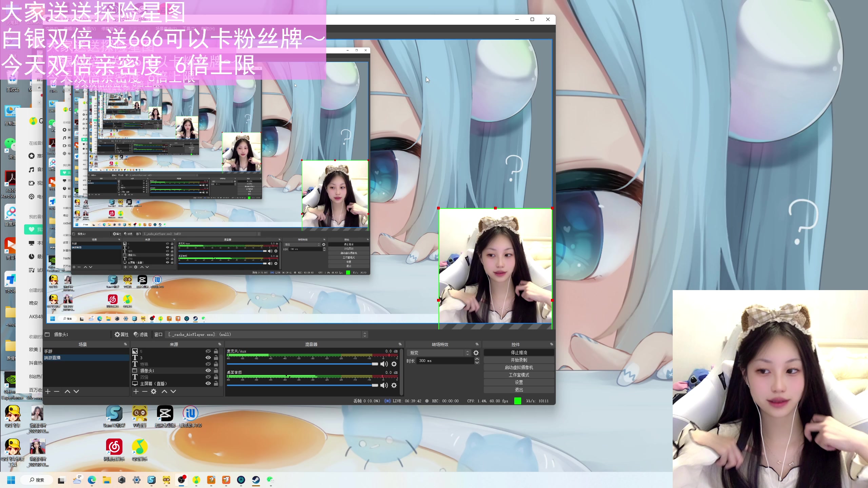Select the 手游 scene
868x488 pixels.
[x=86, y=351]
